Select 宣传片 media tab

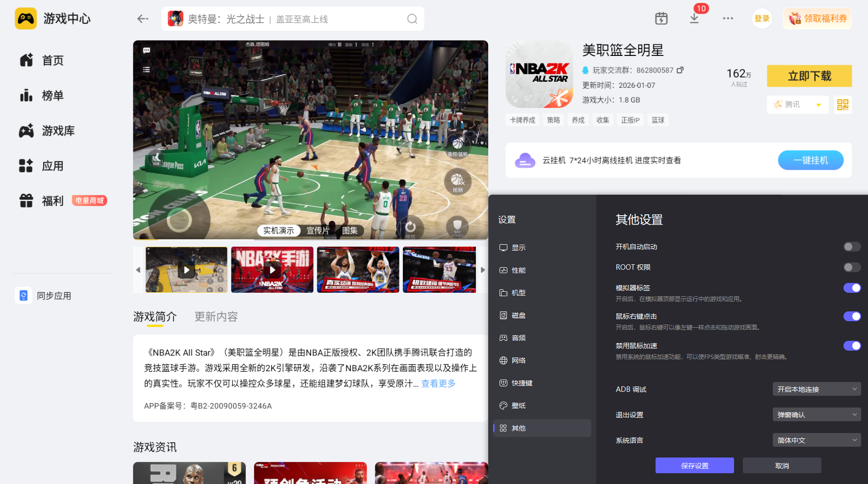coord(318,230)
